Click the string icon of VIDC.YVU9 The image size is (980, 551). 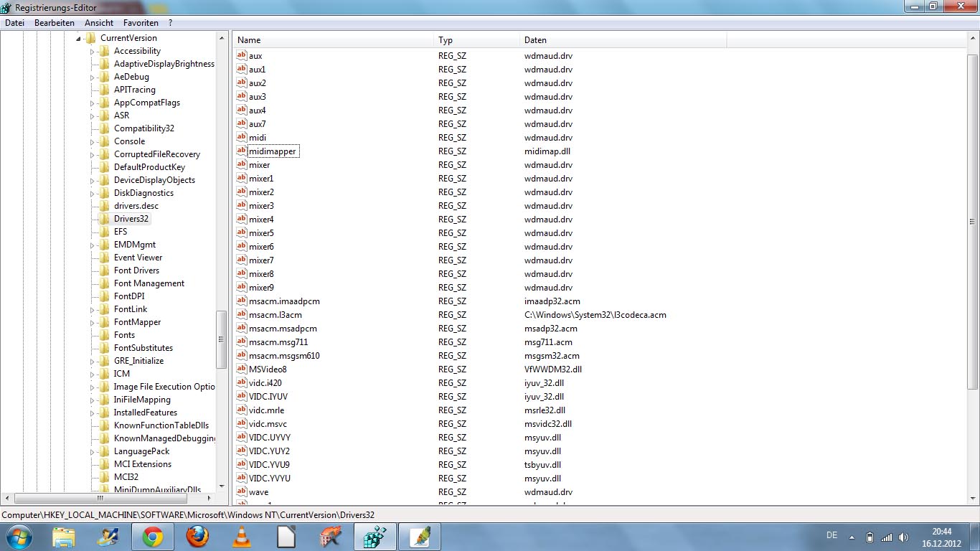242,464
